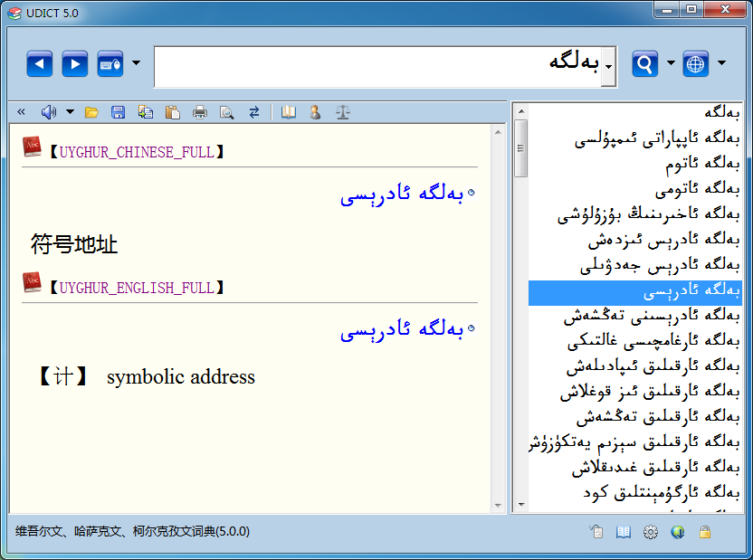Open the folder icon in toolbar
The width and height of the screenshot is (753, 560).
click(x=91, y=112)
